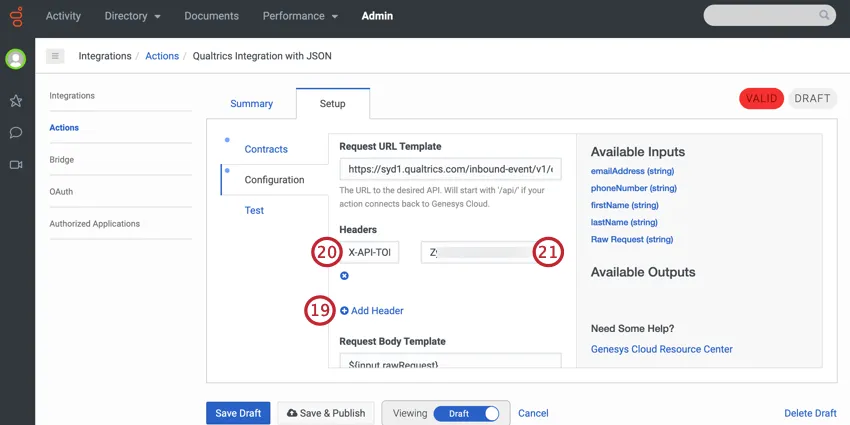
Task: Toggle the hamburger navigation menu icon
Action: click(x=55, y=56)
